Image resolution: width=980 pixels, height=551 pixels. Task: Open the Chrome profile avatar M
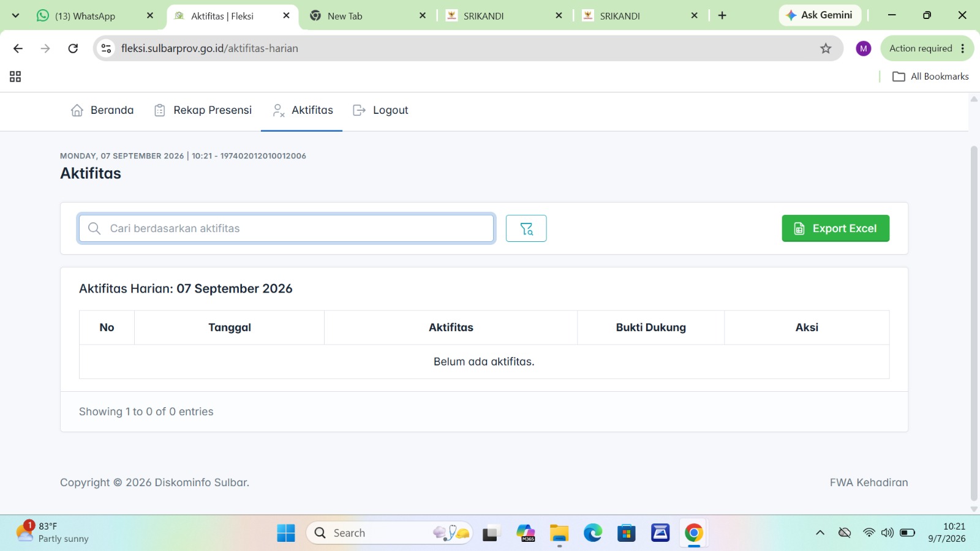pos(864,48)
